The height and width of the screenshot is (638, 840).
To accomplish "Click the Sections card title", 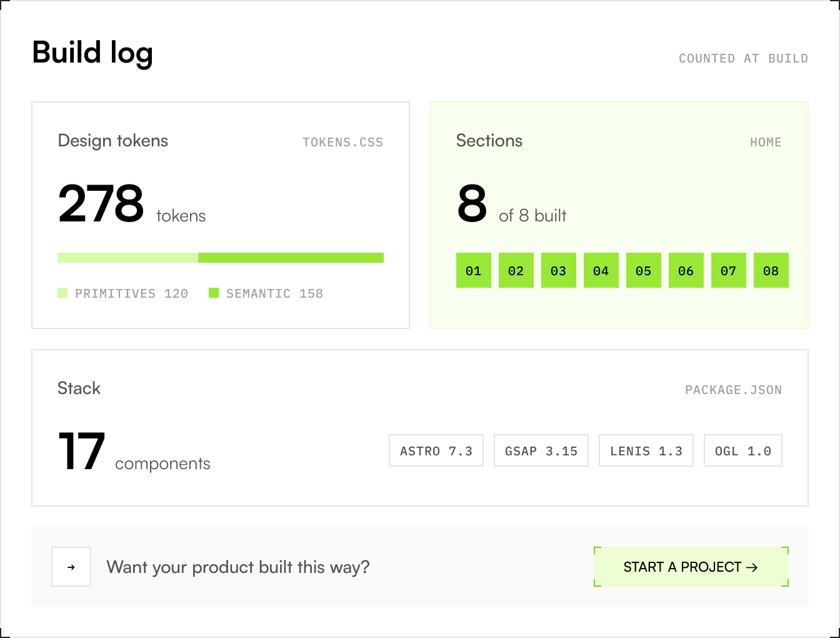I will pos(489,141).
